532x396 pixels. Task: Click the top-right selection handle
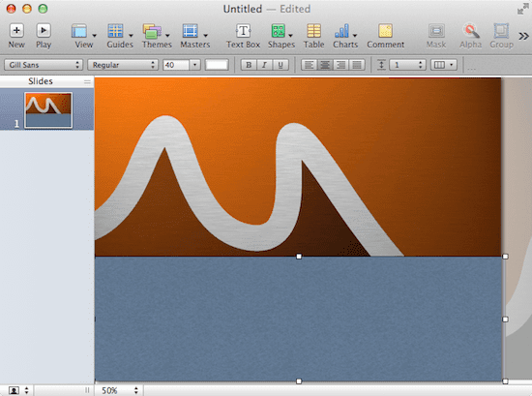pos(505,257)
